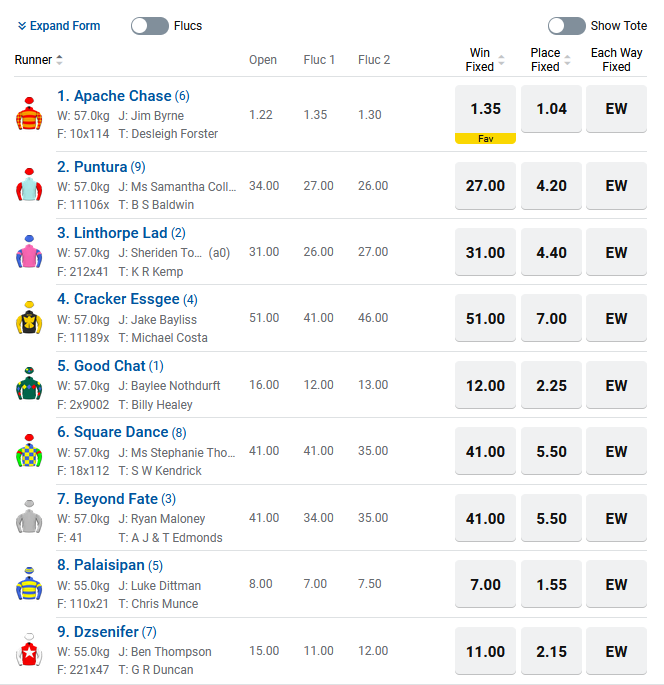Enable the Show Tote switch
This screenshot has height=685, width=664.
pos(566,26)
